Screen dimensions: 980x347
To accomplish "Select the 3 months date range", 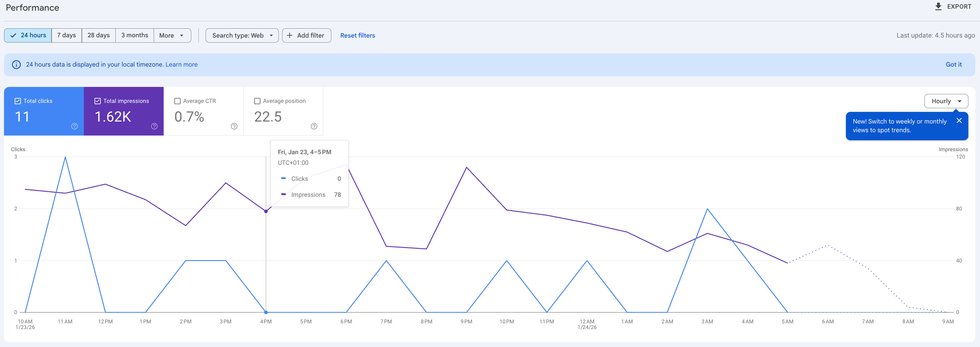I will (135, 35).
